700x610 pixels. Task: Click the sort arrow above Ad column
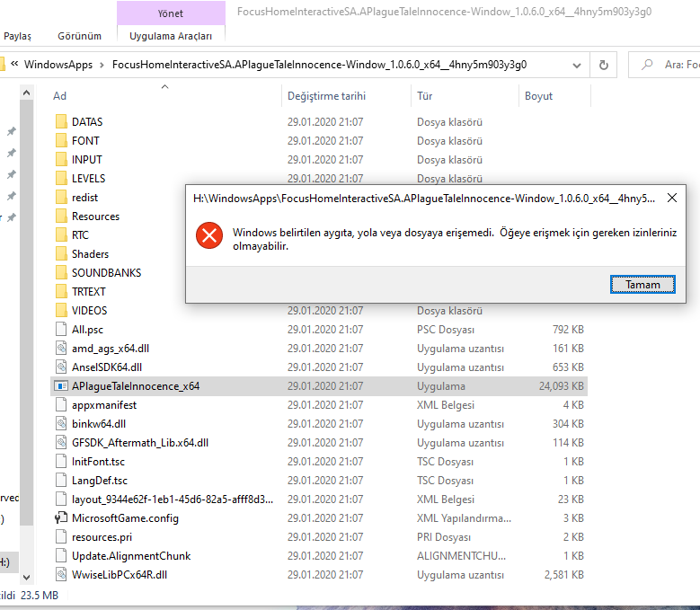(x=164, y=86)
